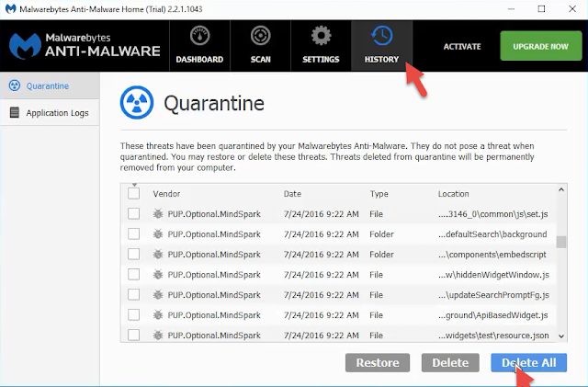Click the scrollbar up arrow in quarantine list
This screenshot has height=387, width=588.
coord(561,190)
